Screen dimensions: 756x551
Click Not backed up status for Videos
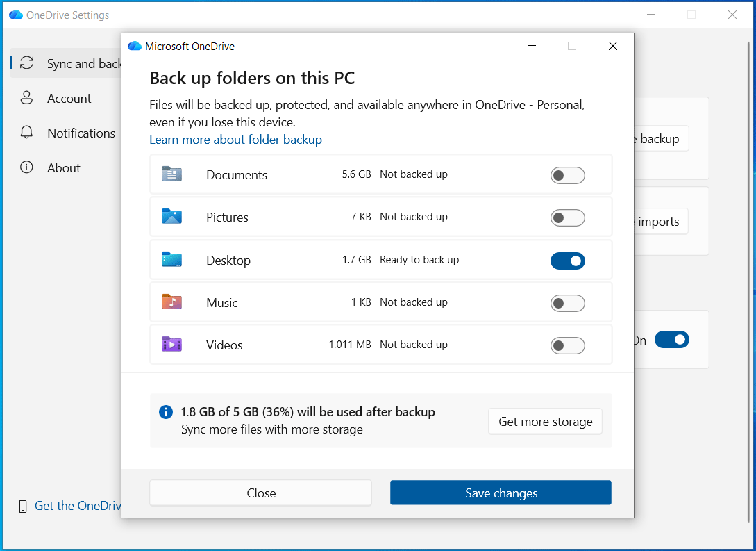tap(414, 345)
